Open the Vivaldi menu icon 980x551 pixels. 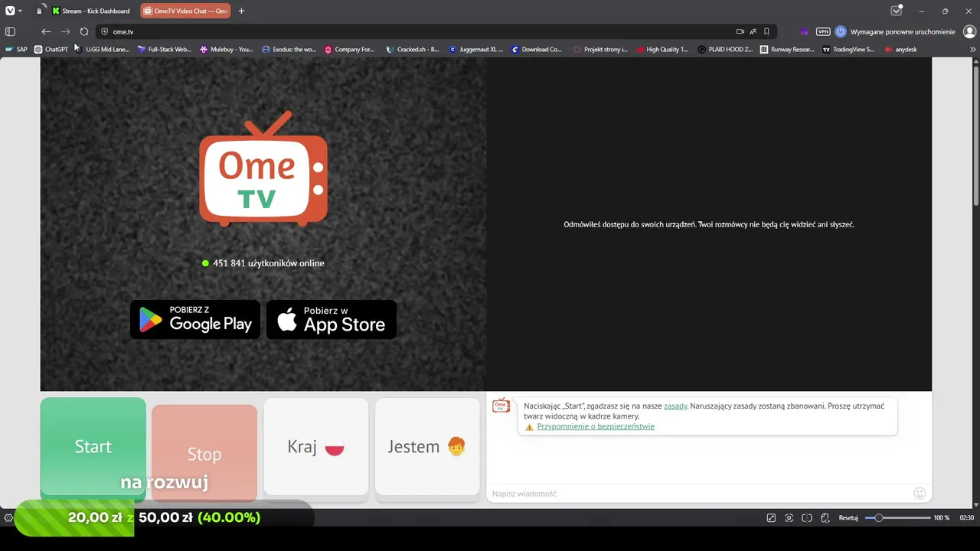9,11
